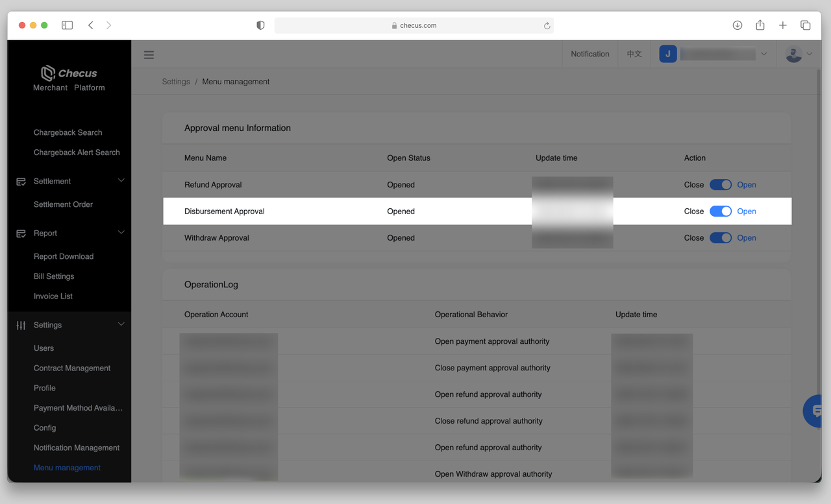Click the Safari address bar
This screenshot has height=504, width=831.
point(414,26)
